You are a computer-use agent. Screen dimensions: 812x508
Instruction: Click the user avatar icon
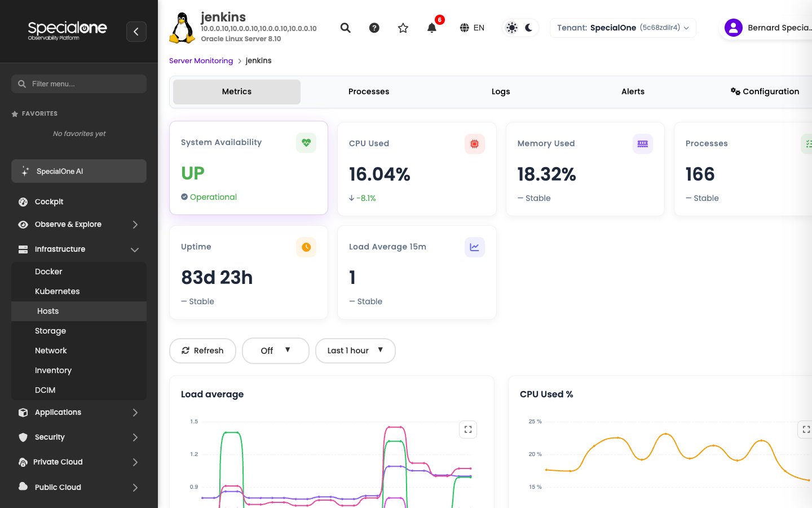click(734, 28)
